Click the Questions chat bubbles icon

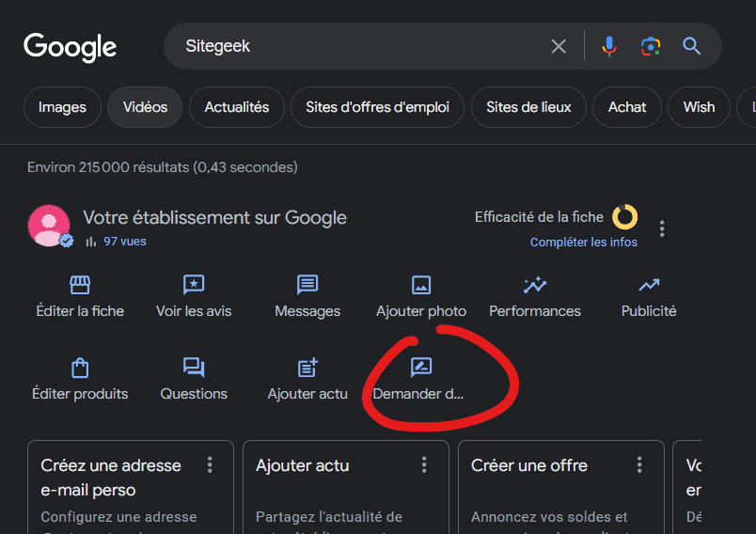click(x=194, y=368)
